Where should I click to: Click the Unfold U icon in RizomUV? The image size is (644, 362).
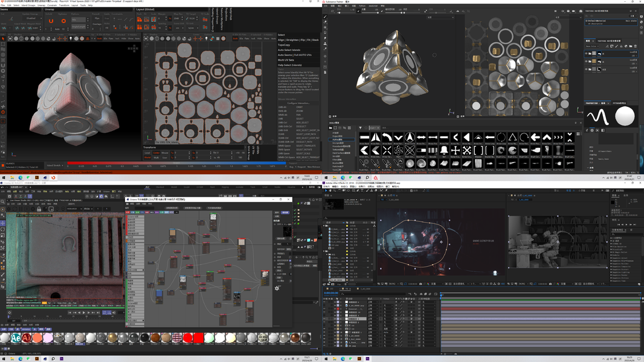click(51, 21)
